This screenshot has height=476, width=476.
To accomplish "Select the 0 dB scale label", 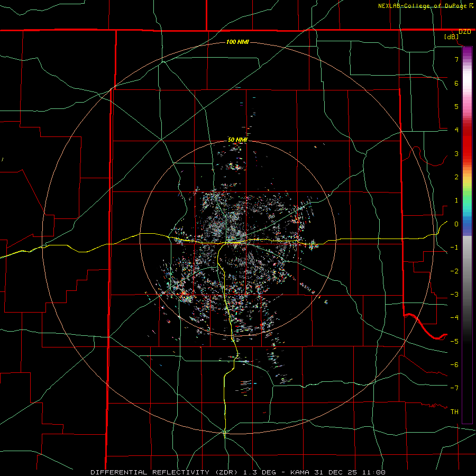I will click(x=456, y=224).
